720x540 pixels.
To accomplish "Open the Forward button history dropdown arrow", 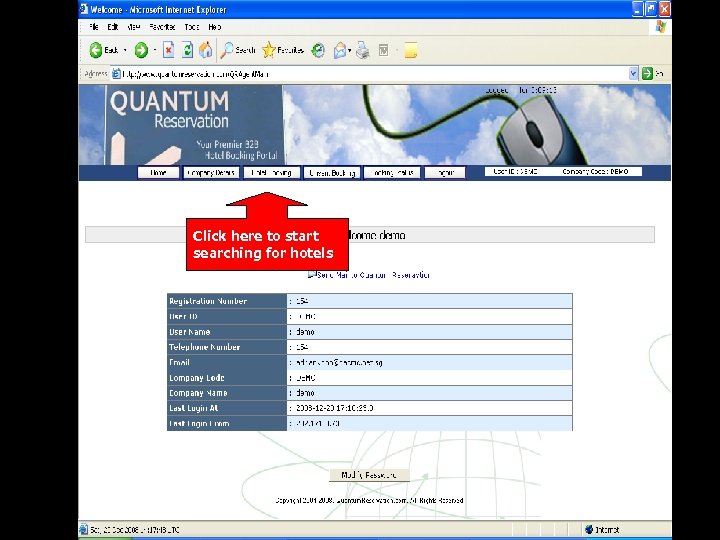I will click(x=155, y=50).
